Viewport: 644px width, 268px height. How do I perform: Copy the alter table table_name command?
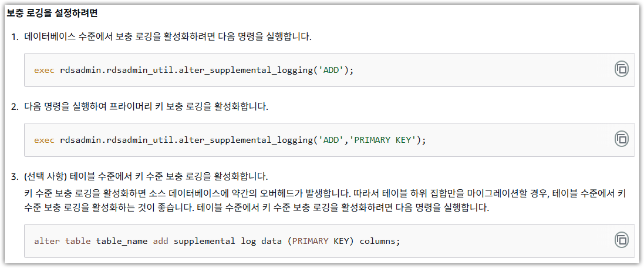(x=621, y=240)
